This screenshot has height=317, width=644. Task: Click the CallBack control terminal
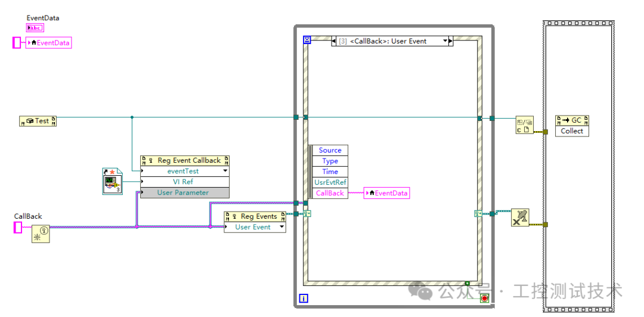(x=18, y=227)
